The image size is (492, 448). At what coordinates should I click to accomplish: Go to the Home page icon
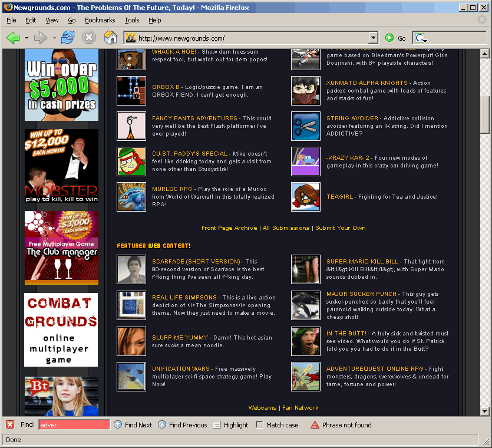(110, 38)
